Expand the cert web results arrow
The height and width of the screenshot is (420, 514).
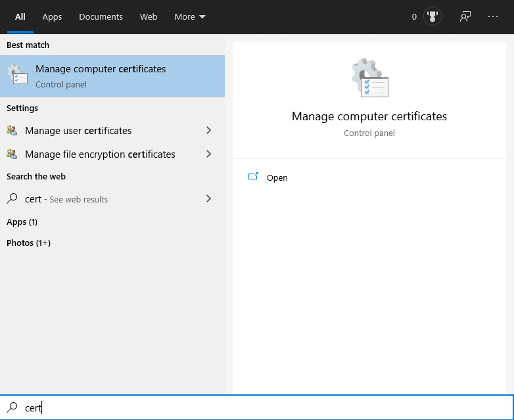(208, 198)
